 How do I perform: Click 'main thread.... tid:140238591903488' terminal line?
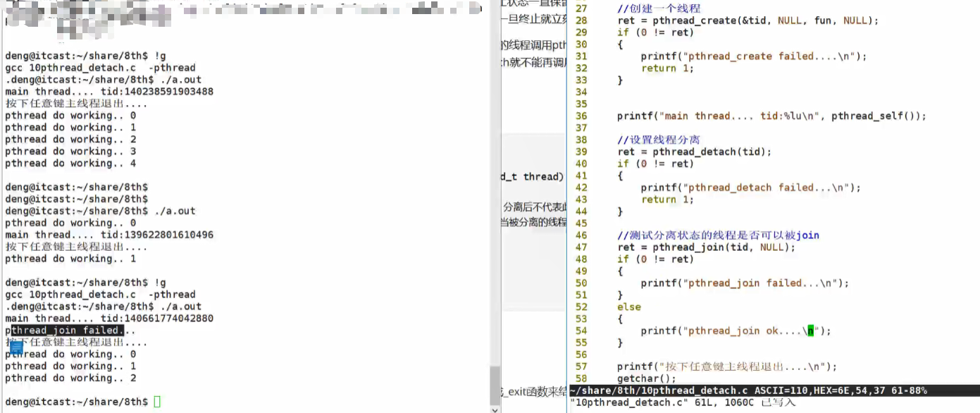tap(109, 92)
